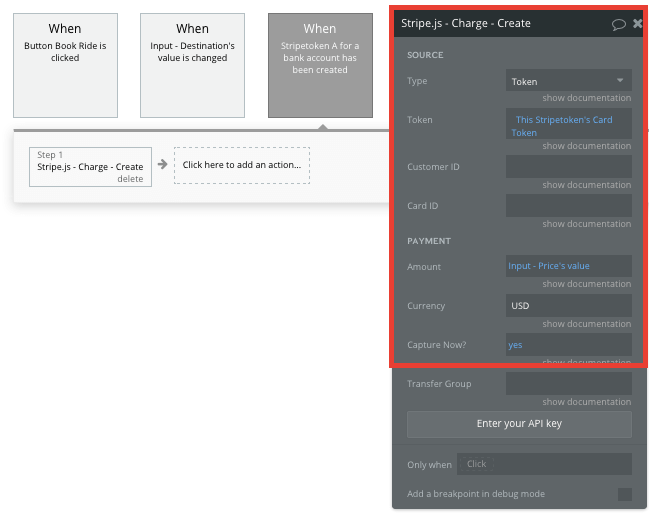This screenshot has width=649, height=514.
Task: Select the Input - Destination's value is changed event
Action: click(x=192, y=65)
